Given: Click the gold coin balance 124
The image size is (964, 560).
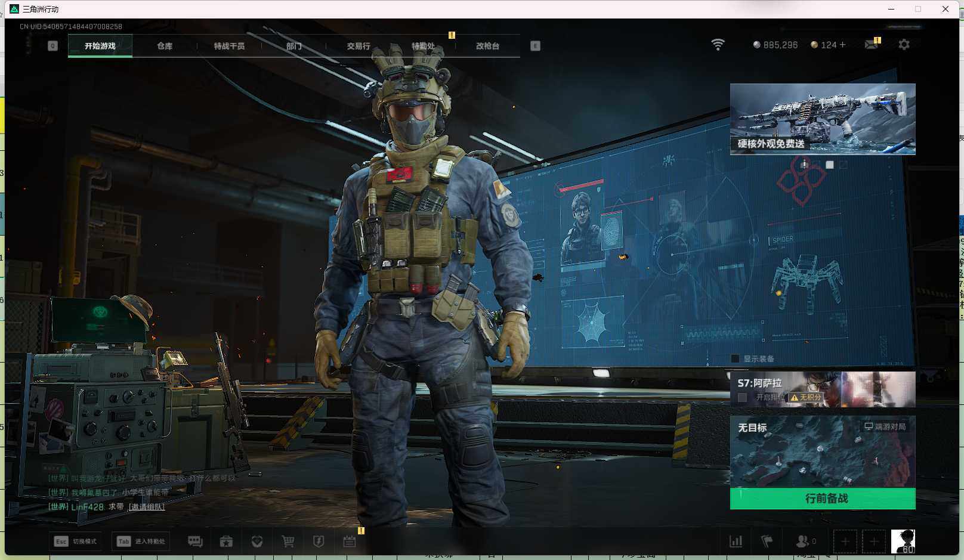Looking at the screenshot, I should click(824, 45).
